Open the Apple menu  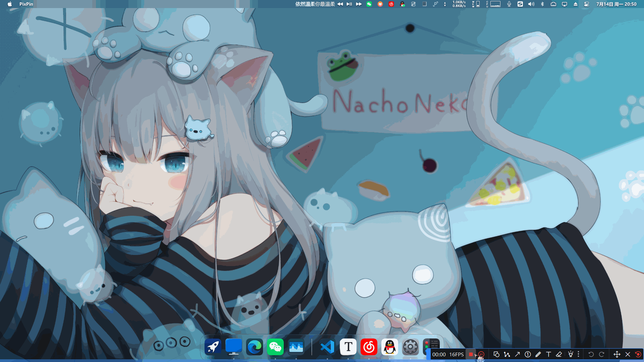tap(10, 4)
